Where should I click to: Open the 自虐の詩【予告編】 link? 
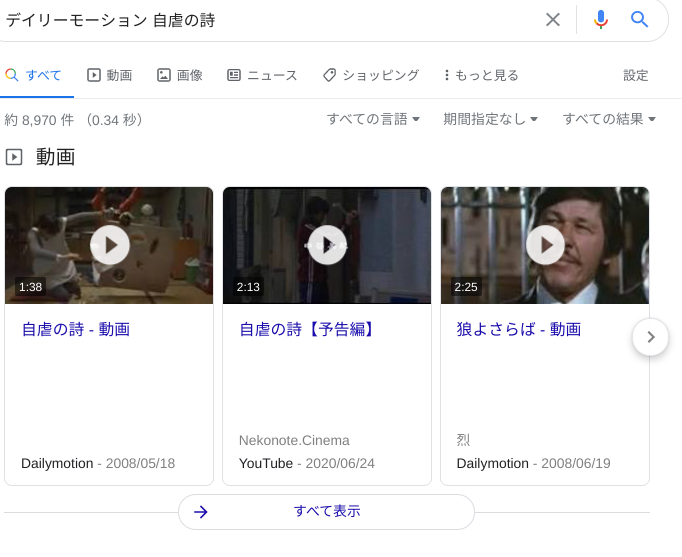pos(306,329)
